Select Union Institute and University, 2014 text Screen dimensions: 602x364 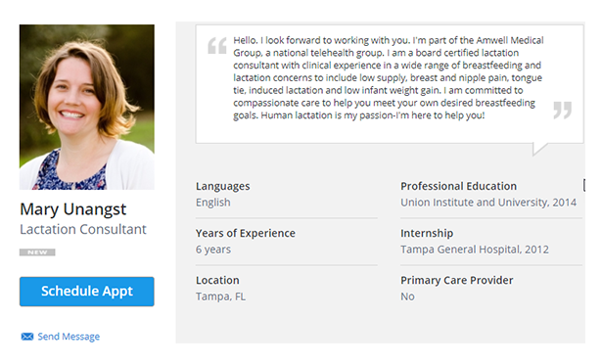pos(488,203)
